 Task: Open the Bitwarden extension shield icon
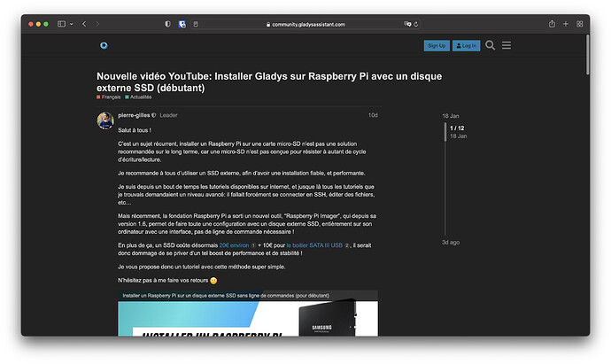coord(182,24)
